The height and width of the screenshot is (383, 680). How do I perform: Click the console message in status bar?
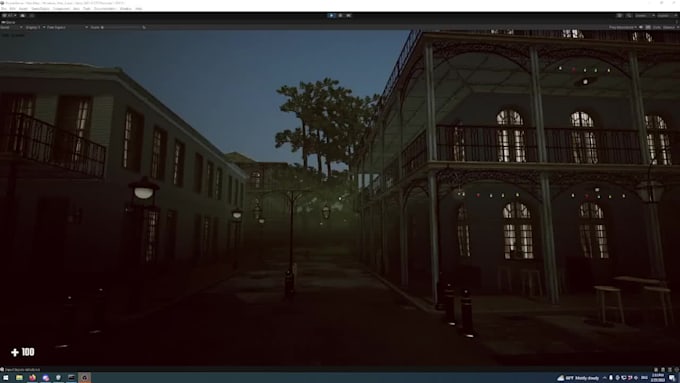(22, 370)
